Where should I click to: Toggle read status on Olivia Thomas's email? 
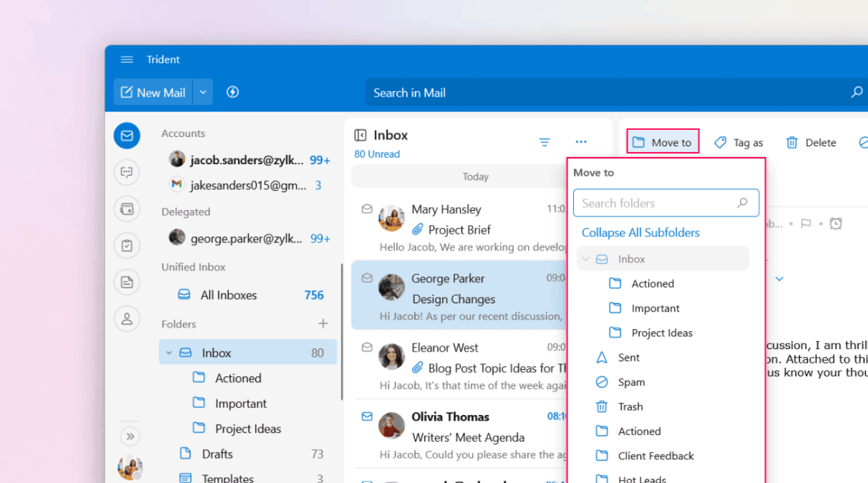coord(367,416)
